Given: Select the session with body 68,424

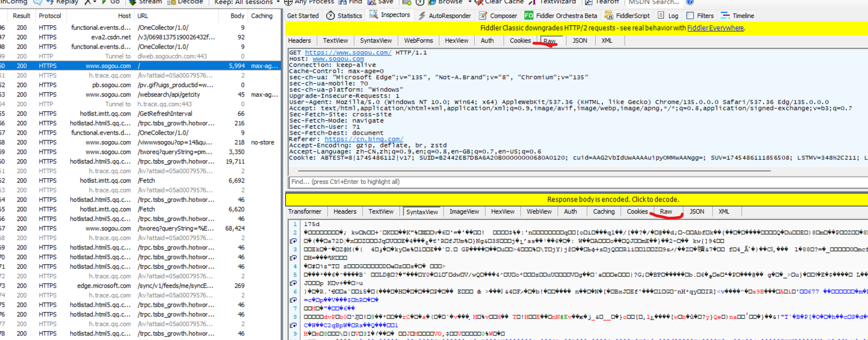Looking at the screenshot, I should tap(140, 228).
